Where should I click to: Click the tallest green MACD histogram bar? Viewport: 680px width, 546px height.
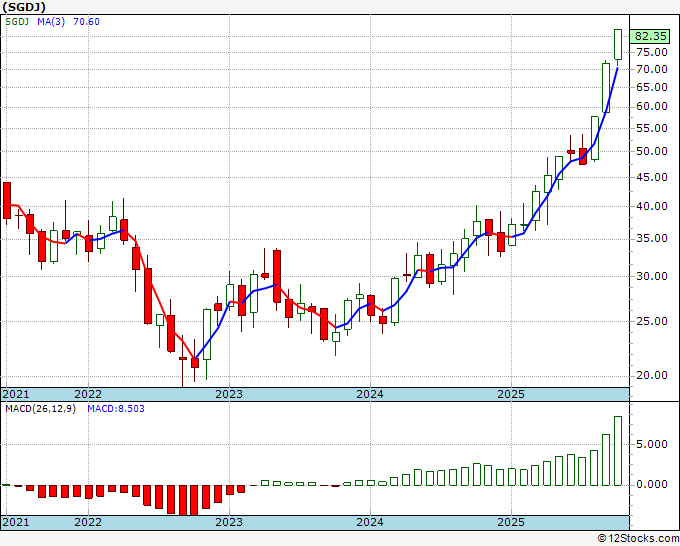coord(618,451)
